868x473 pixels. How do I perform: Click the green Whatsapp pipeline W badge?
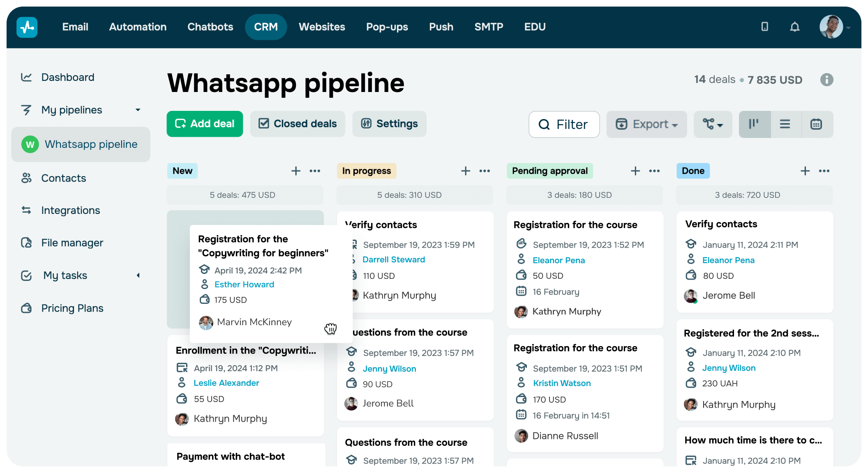pos(30,145)
